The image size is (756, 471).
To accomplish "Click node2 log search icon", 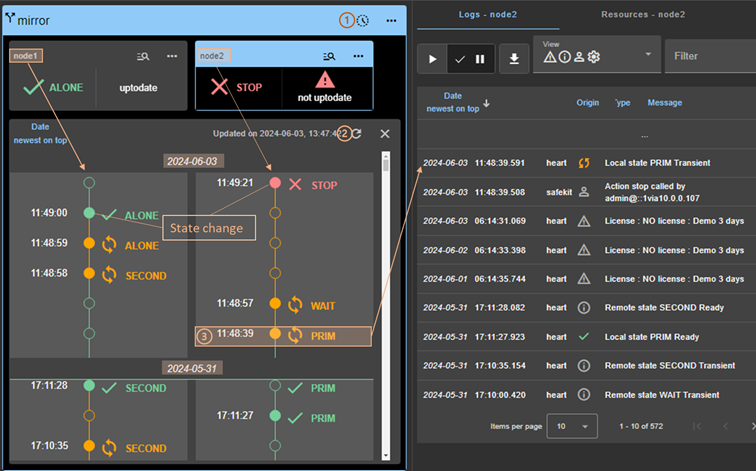I will pos(328,57).
